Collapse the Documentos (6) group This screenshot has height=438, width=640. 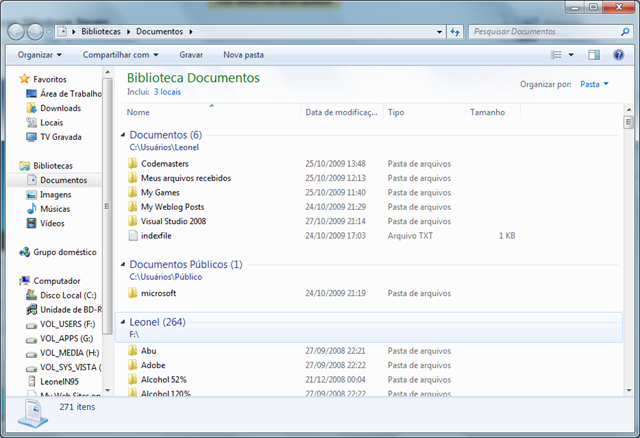(x=123, y=135)
